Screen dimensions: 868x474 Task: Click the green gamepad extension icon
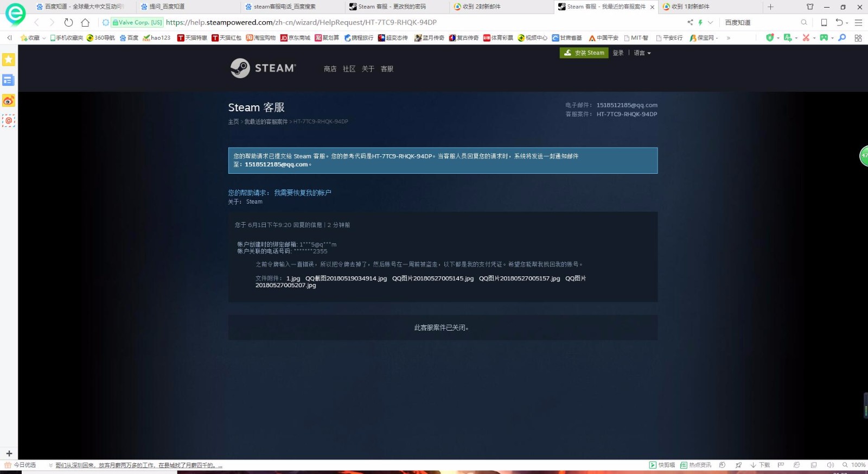pyautogui.click(x=824, y=37)
